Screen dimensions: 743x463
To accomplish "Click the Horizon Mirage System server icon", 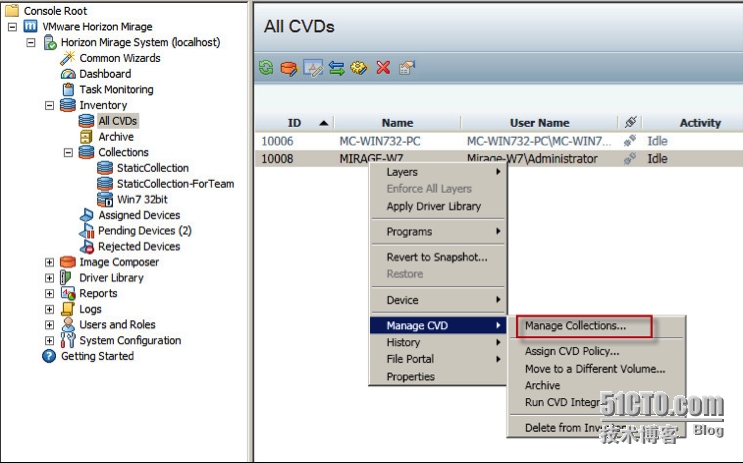I will (50, 42).
